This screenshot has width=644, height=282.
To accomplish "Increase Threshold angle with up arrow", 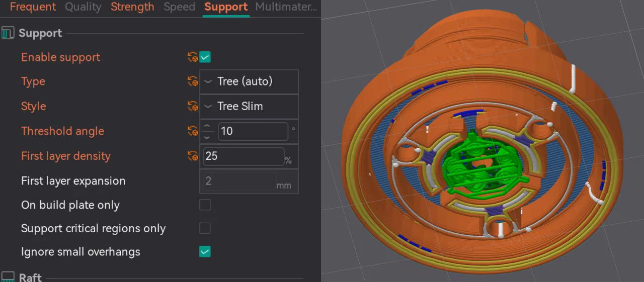I will (207, 126).
